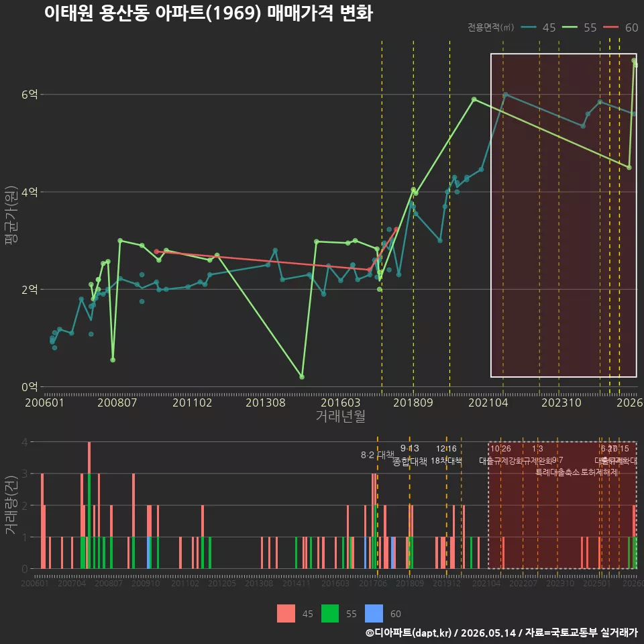The height and width of the screenshot is (644, 644).
Task: Click the 55 line point at 4.5억 near right edge
Action: pyautogui.click(x=629, y=167)
